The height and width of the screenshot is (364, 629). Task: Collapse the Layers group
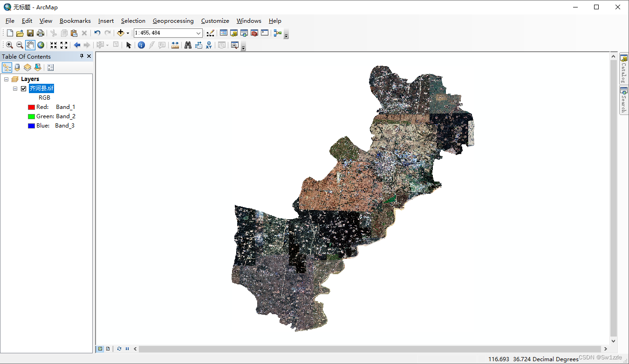[7, 79]
